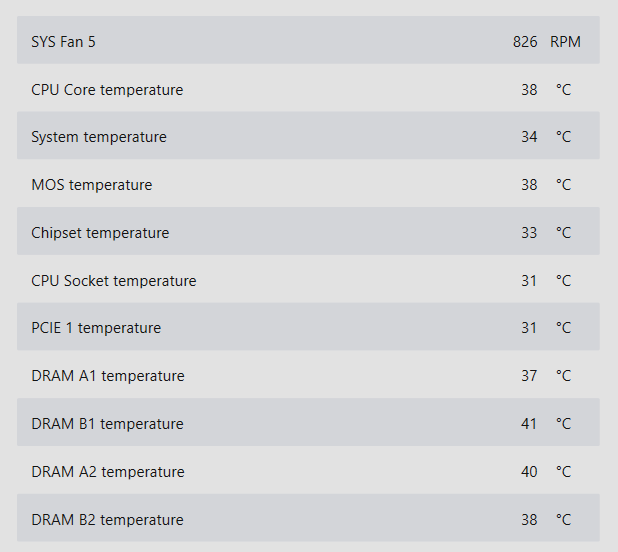Select the DRAM A2 temperature label
Viewport: 618px width, 552px height.
pyautogui.click(x=108, y=472)
